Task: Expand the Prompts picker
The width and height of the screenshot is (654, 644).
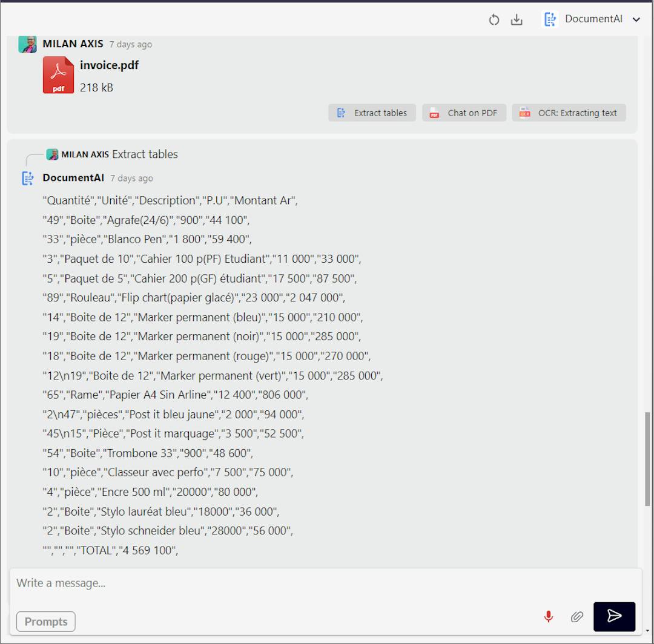Action: click(45, 622)
